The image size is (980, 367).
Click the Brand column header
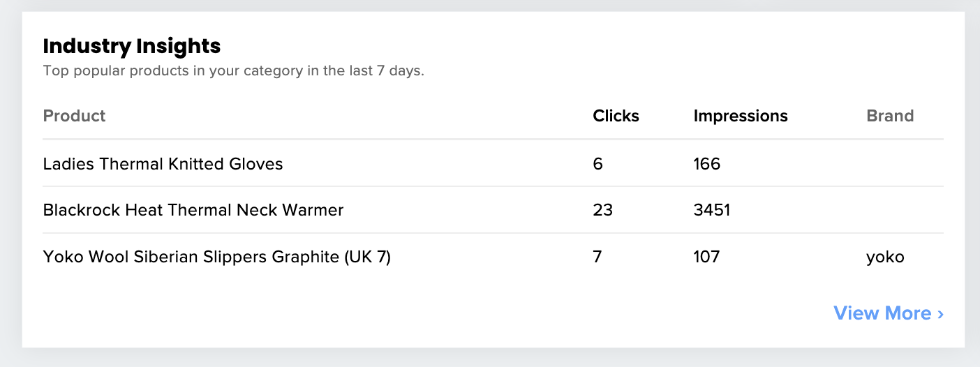tap(889, 116)
